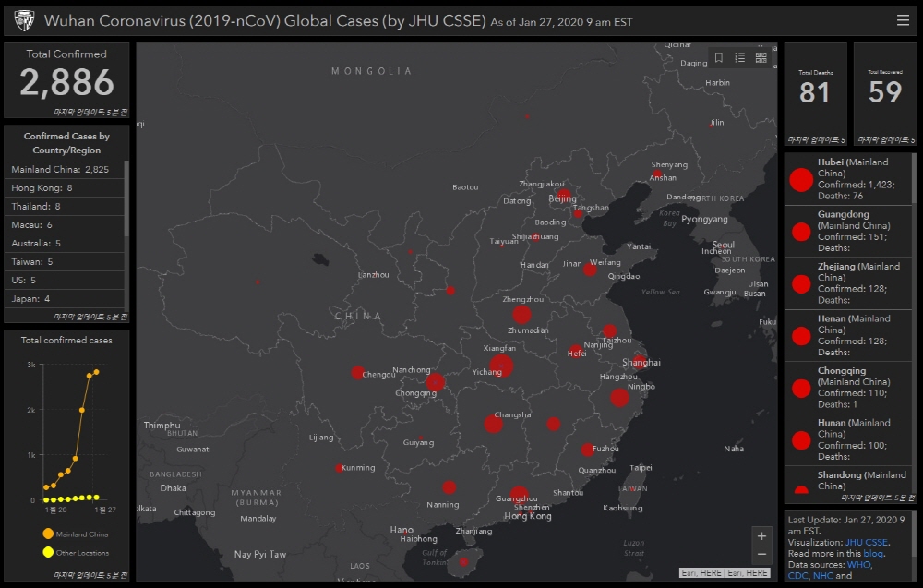Click the JHU shield logo
This screenshot has height=588, width=923.
click(x=25, y=20)
